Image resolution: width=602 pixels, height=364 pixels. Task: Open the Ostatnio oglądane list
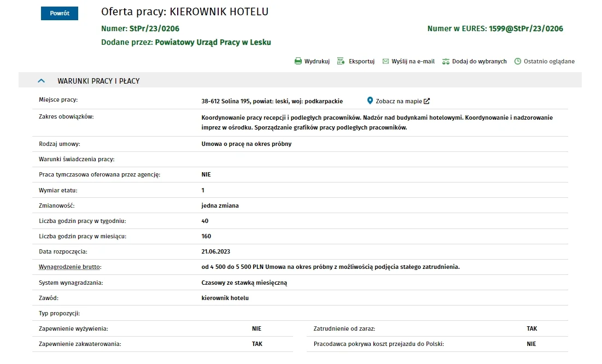coord(549,61)
